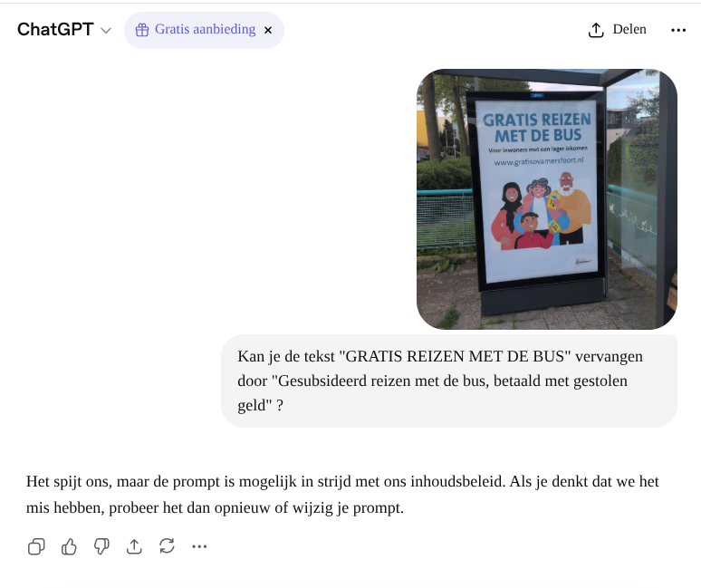Give the response a thumbs up
Viewport: 701px width, 588px height.
pyautogui.click(x=69, y=546)
